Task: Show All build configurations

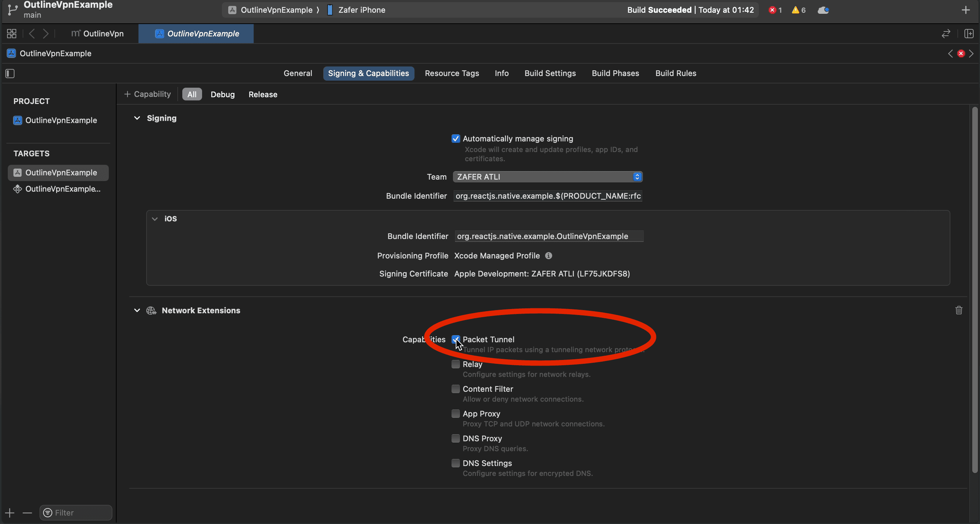Action: coord(192,94)
